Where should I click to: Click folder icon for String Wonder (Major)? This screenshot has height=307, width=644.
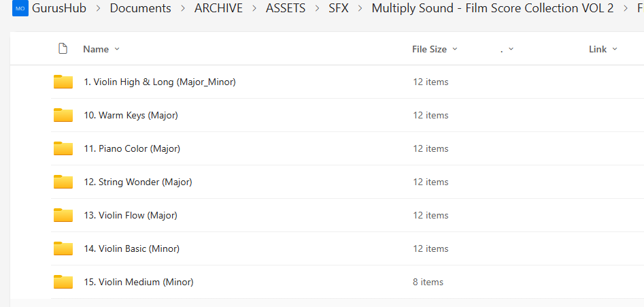(63, 182)
